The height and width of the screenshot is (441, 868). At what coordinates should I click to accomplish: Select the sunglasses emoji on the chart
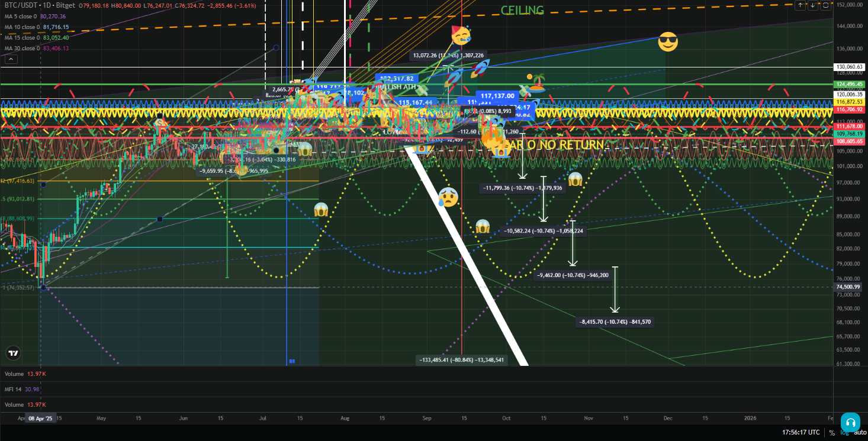pos(667,42)
